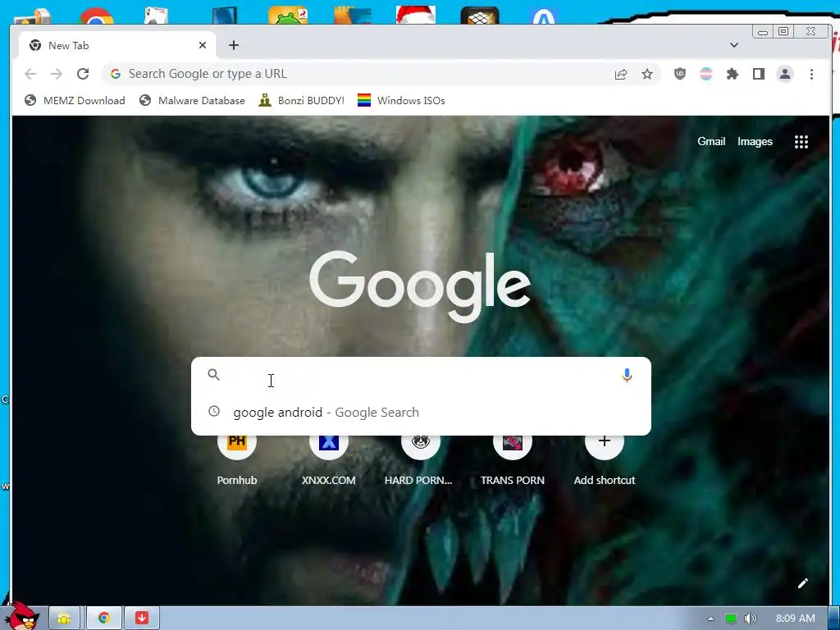Customize this page with the pencil icon

pos(802,583)
